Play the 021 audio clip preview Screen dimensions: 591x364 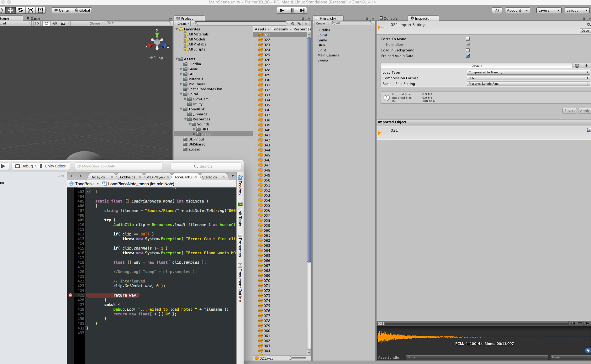coord(587,323)
